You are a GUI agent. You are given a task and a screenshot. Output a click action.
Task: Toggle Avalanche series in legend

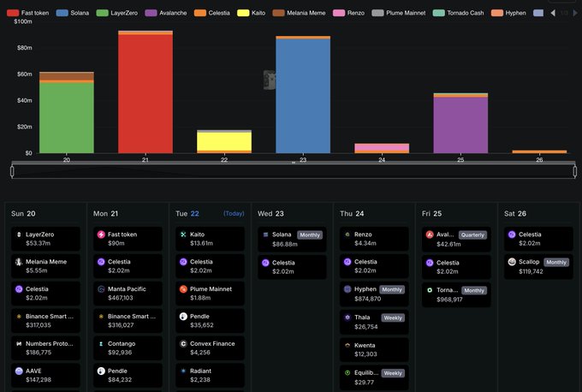166,13
